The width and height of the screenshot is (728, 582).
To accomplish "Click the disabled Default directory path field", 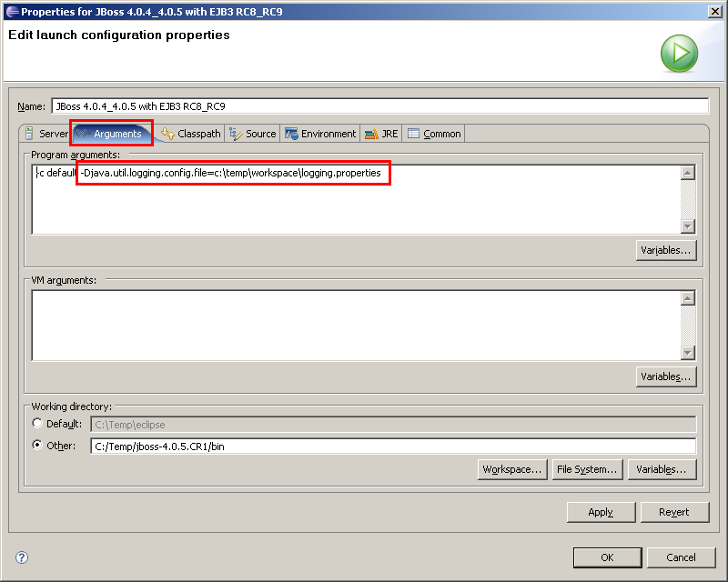I will 393,424.
